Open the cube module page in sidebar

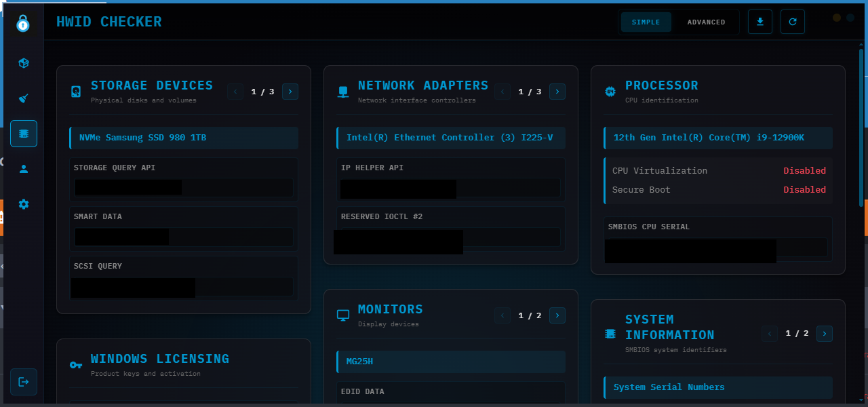click(x=24, y=63)
